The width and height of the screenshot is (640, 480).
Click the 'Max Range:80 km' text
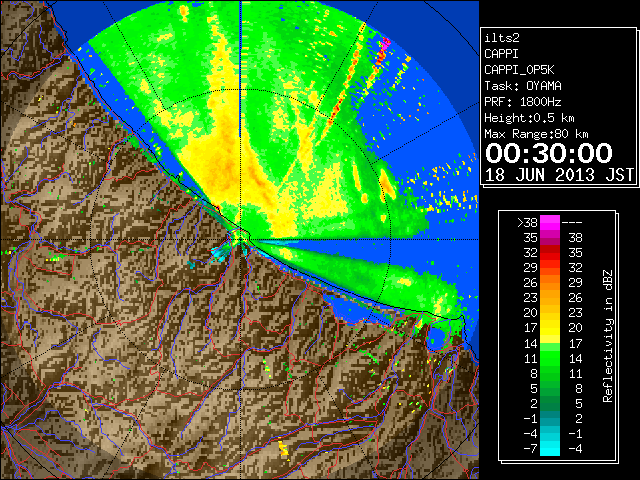click(536, 134)
